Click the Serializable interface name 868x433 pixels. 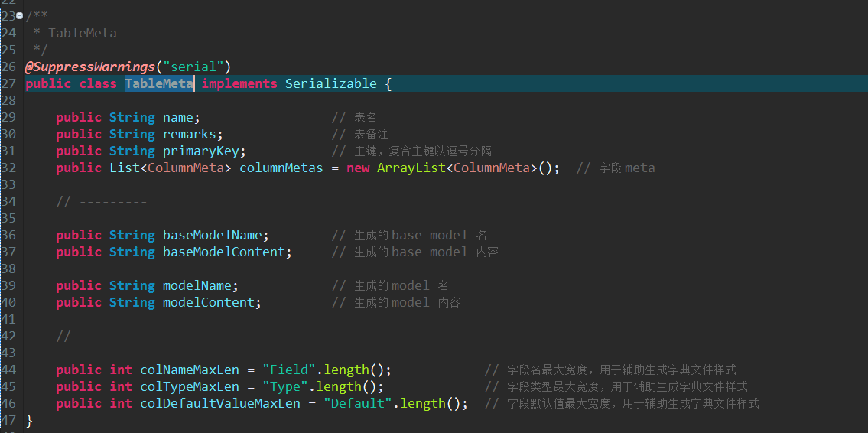tap(330, 83)
